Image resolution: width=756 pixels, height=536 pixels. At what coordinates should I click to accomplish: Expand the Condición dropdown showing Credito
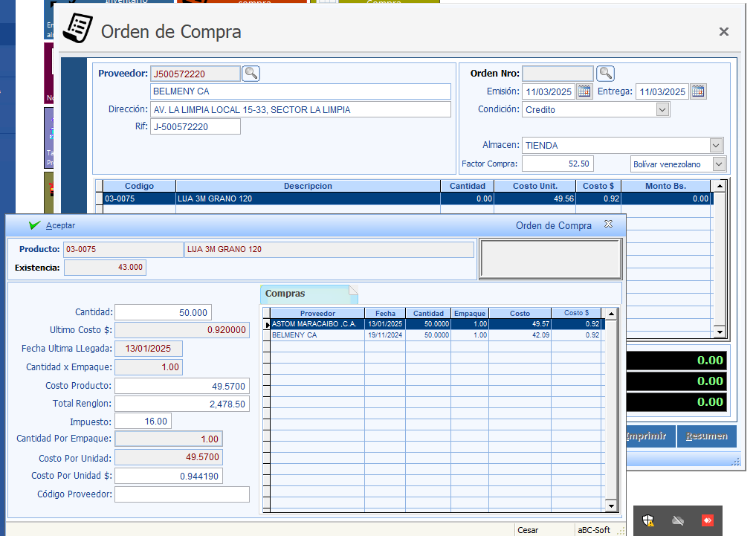662,109
